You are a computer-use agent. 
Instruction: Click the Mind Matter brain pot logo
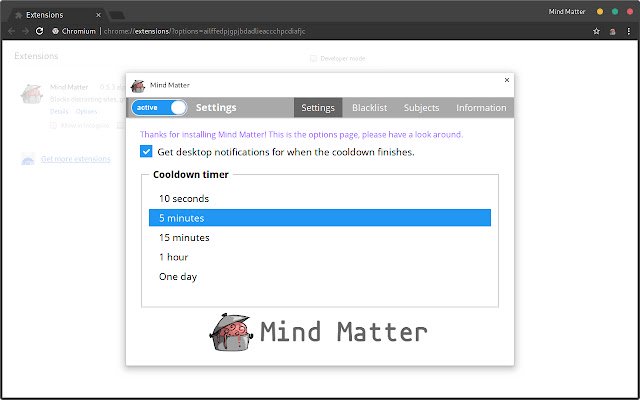[231, 332]
